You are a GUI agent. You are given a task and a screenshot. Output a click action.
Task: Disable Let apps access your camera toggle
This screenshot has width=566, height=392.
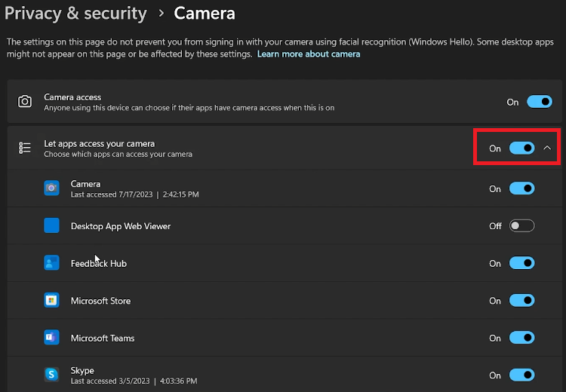522,149
